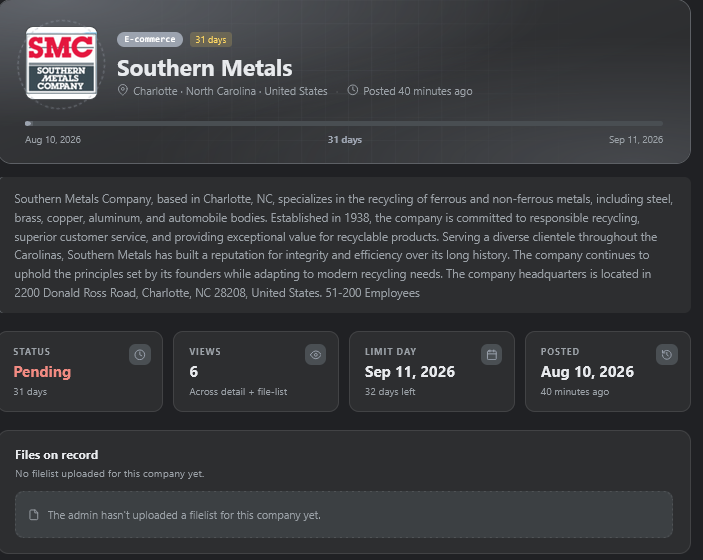The image size is (703, 560).
Task: Click the location pin icon near Charlotte
Action: (122, 90)
